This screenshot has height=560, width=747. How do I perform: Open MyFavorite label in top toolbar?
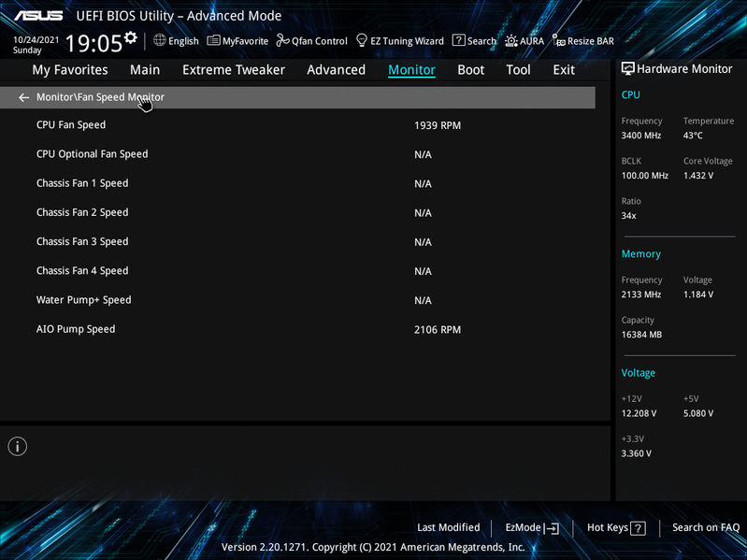point(245,41)
